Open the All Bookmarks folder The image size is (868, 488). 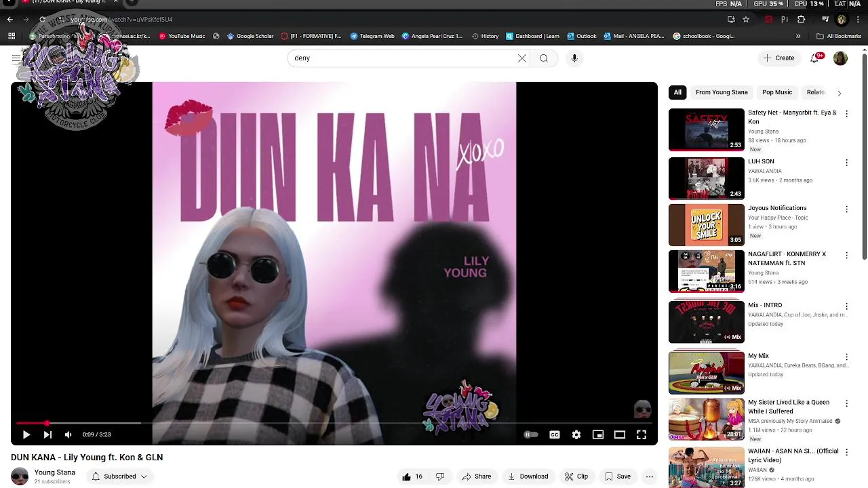pyautogui.click(x=839, y=36)
